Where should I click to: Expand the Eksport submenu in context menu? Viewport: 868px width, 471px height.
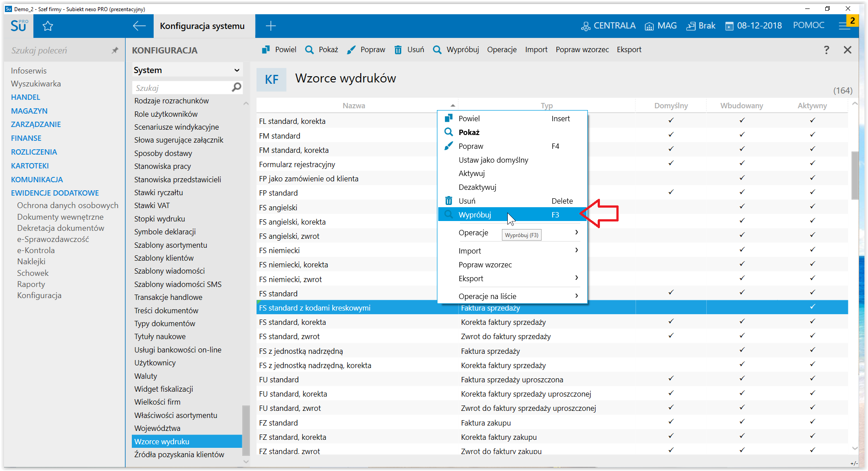[512, 279]
